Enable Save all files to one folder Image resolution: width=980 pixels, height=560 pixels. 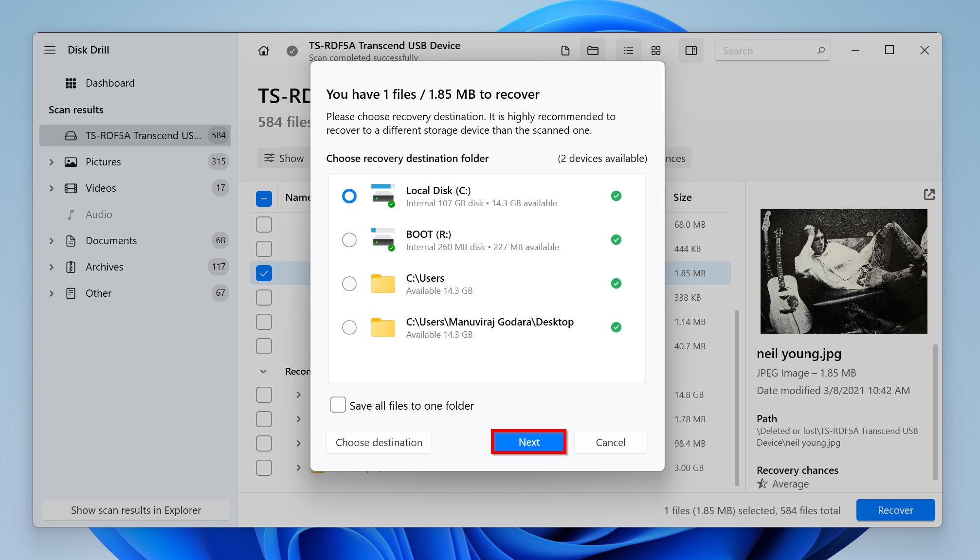pyautogui.click(x=337, y=405)
